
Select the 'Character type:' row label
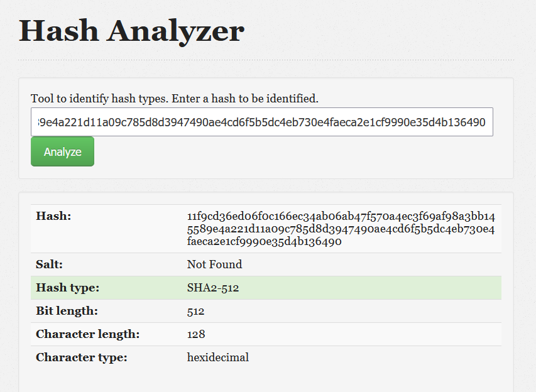pos(81,357)
